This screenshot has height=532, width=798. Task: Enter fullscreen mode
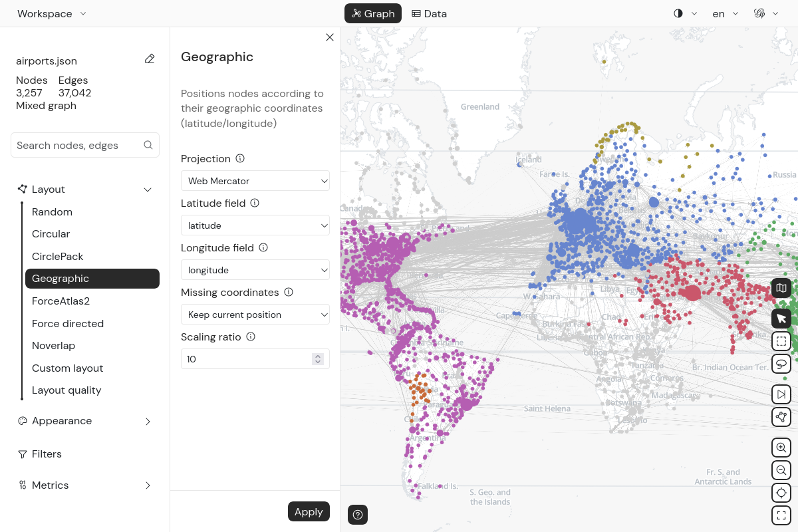pos(781,515)
